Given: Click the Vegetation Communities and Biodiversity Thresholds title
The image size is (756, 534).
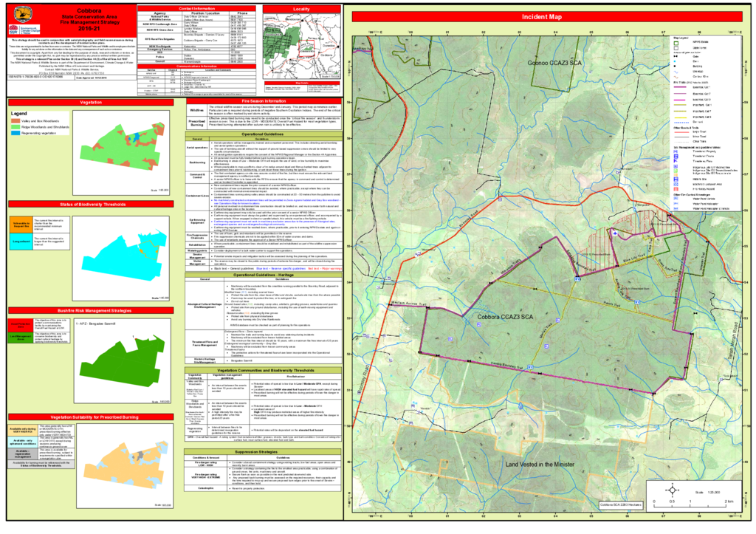Looking at the screenshot, I should (x=264, y=371).
